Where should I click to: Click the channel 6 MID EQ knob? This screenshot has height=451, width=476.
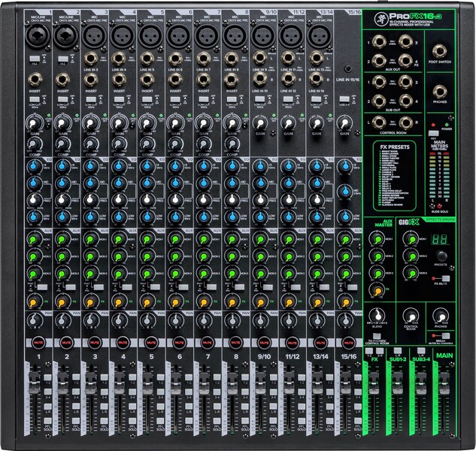point(175,183)
